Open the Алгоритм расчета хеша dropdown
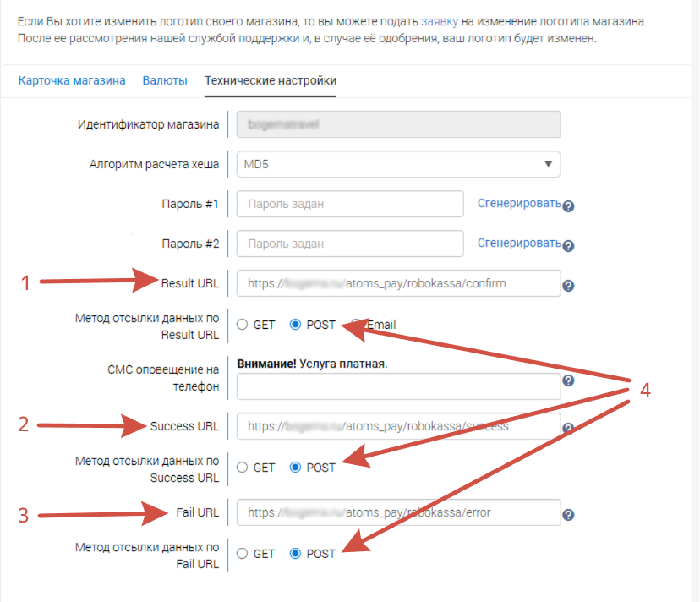Image resolution: width=700 pixels, height=602 pixels. (x=399, y=164)
